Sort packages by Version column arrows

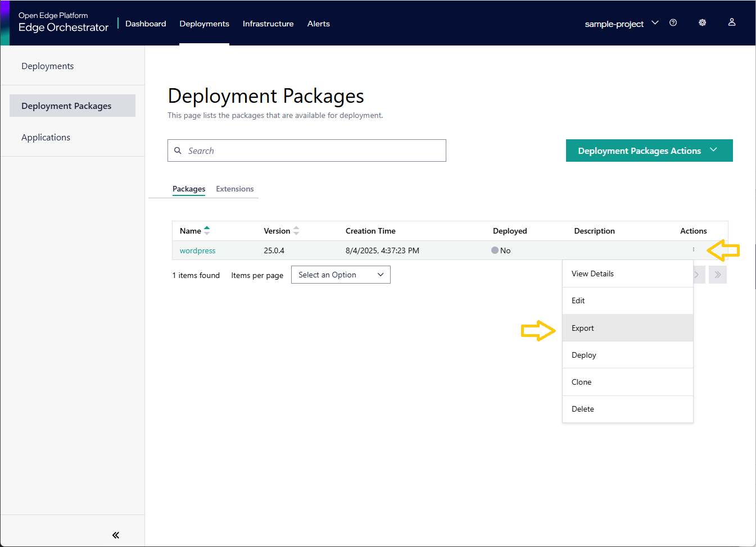tap(296, 231)
